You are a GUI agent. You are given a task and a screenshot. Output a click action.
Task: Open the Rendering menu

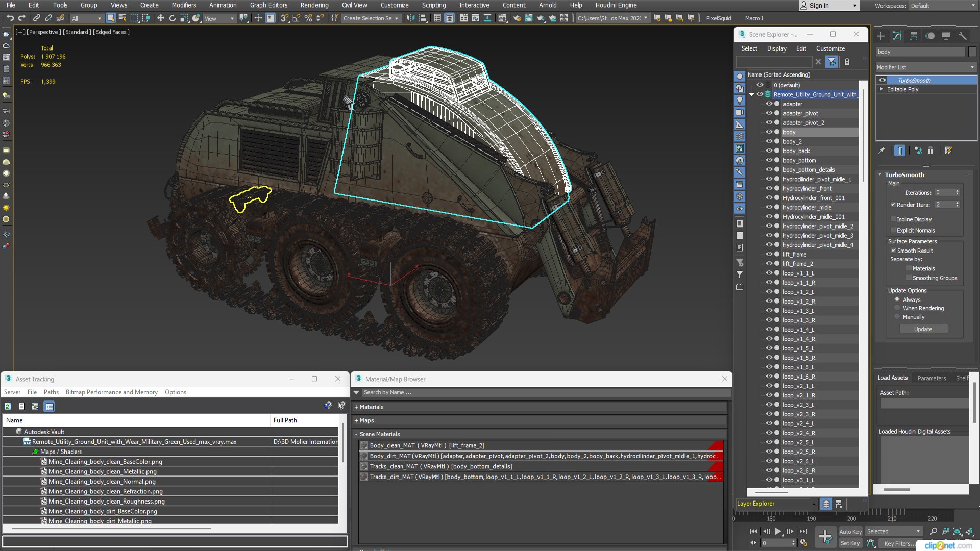314,5
